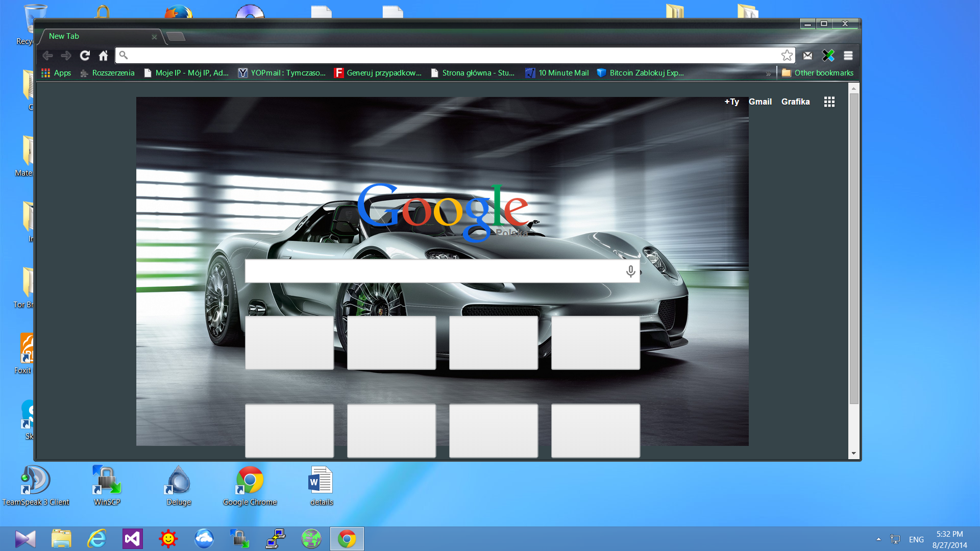980x551 pixels.
Task: Open the Generuj przypadkow... bookmark
Action: [378, 73]
